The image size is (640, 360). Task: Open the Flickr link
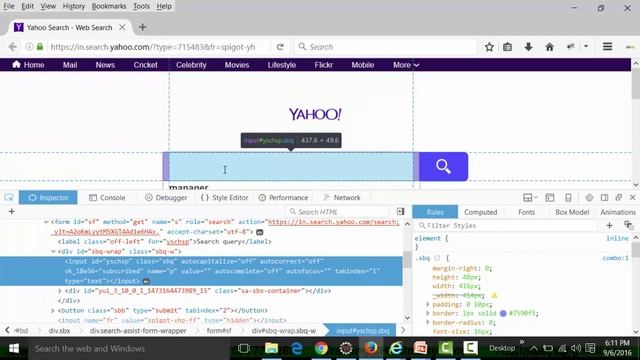pyautogui.click(x=323, y=65)
